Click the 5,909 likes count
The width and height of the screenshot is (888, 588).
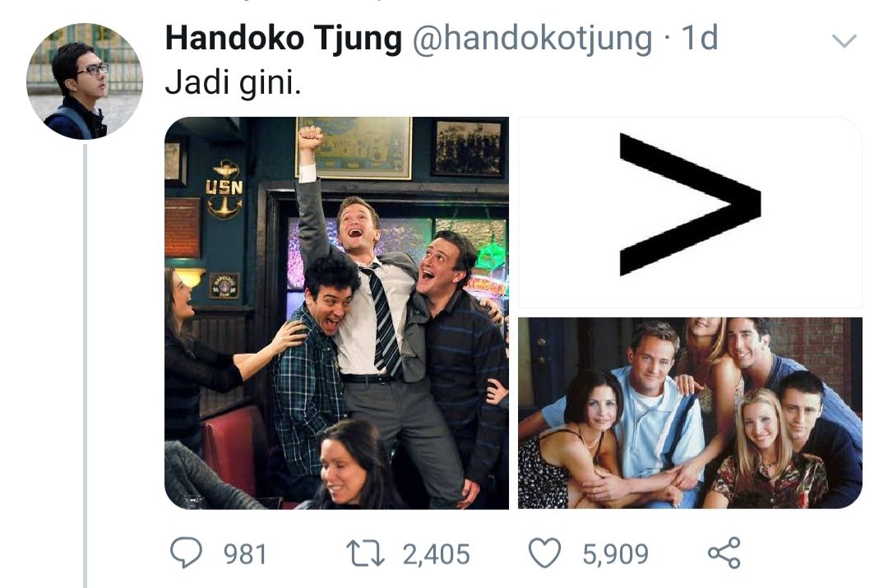pos(616,554)
